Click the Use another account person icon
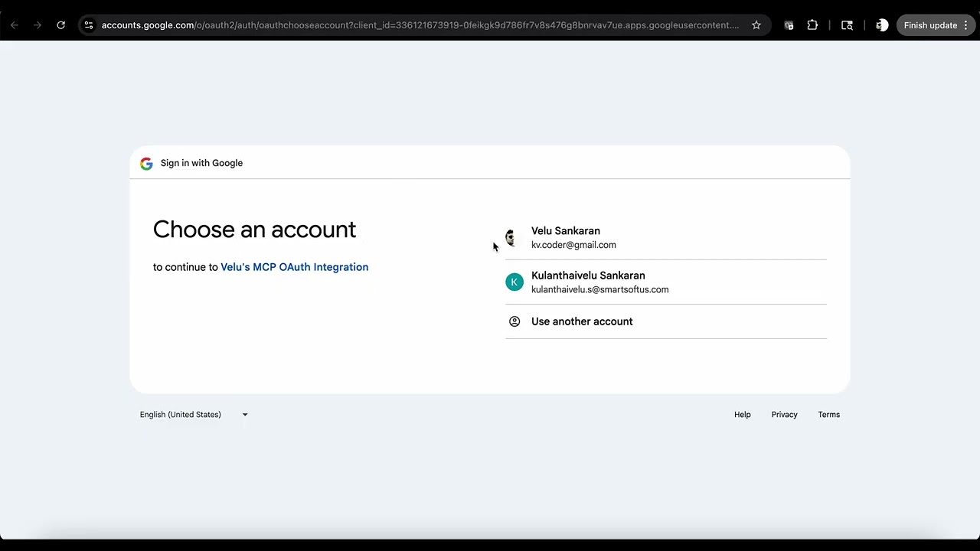Viewport: 980px width, 551px height. click(514, 321)
